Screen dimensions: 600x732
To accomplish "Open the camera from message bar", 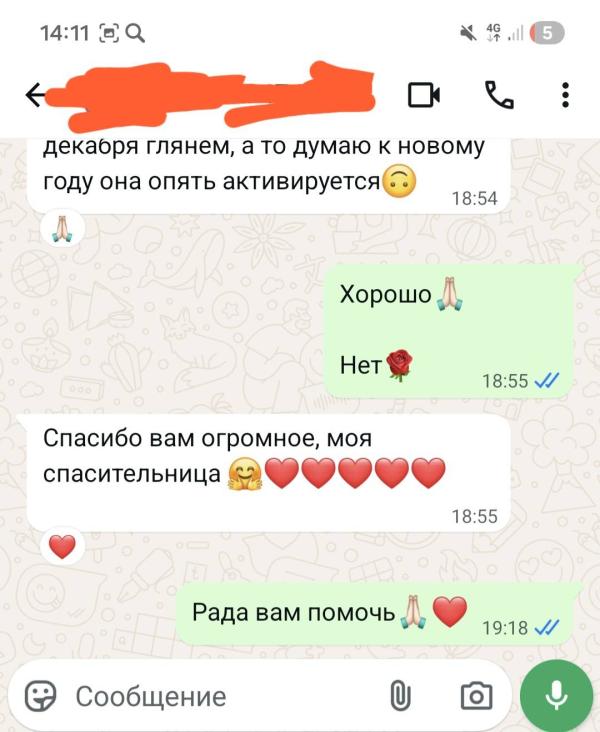I will click(476, 696).
